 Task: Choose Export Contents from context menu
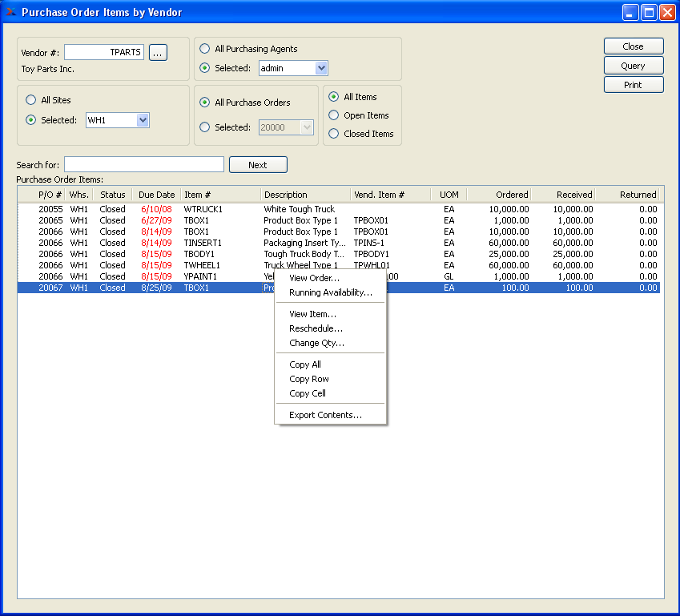[x=325, y=415]
